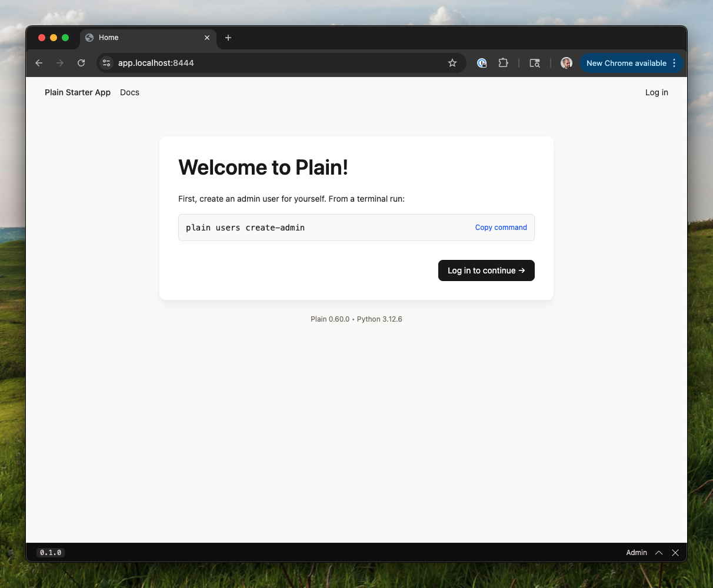Screen dimensions: 713x588
Task: Dismiss the admin toolbar with X
Action: pos(675,553)
